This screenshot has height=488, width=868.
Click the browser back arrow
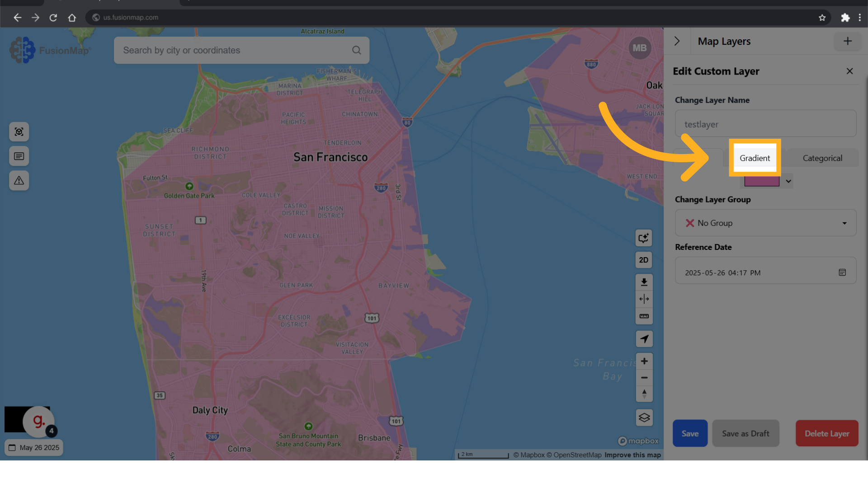pyautogui.click(x=17, y=18)
